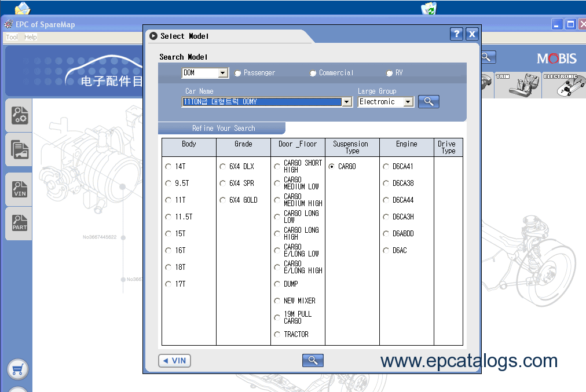Open the folder desktop icon
Screen dimensions: 586x392
(23, 8)
